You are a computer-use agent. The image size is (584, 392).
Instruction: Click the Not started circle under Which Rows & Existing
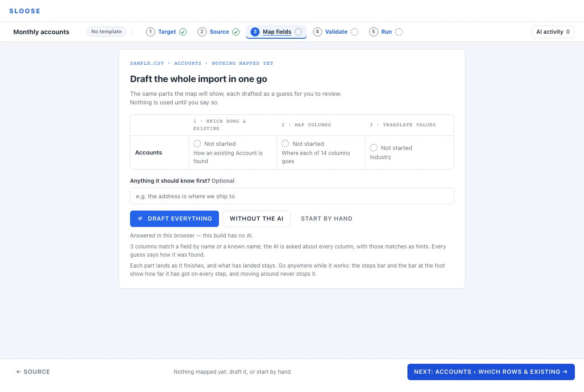pyautogui.click(x=197, y=144)
